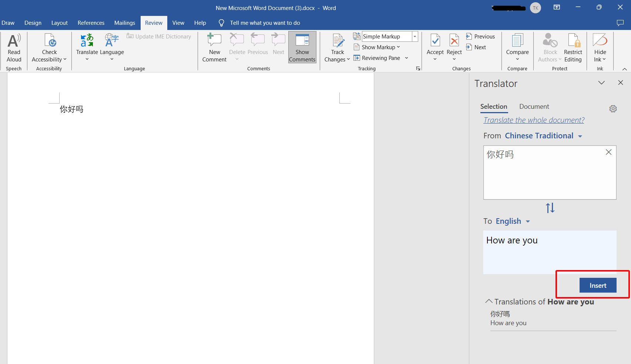Open Translator pane options chevron
This screenshot has width=631, height=364.
(601, 83)
